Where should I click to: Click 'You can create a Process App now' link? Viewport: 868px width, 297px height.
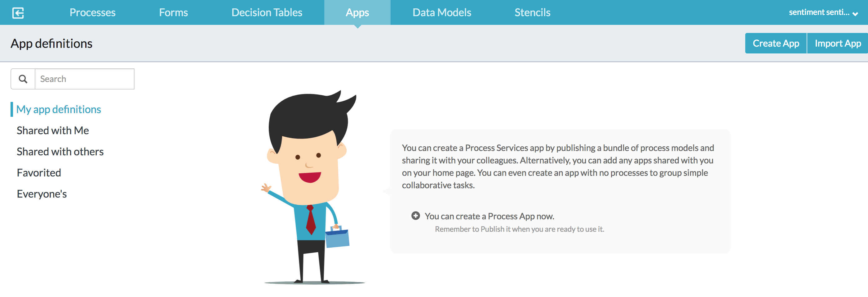click(489, 216)
